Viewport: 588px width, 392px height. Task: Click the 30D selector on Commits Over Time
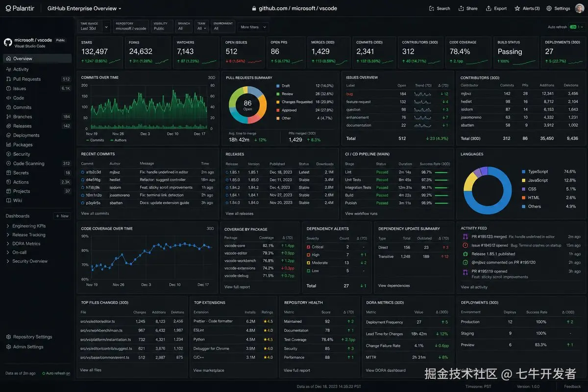point(211,78)
